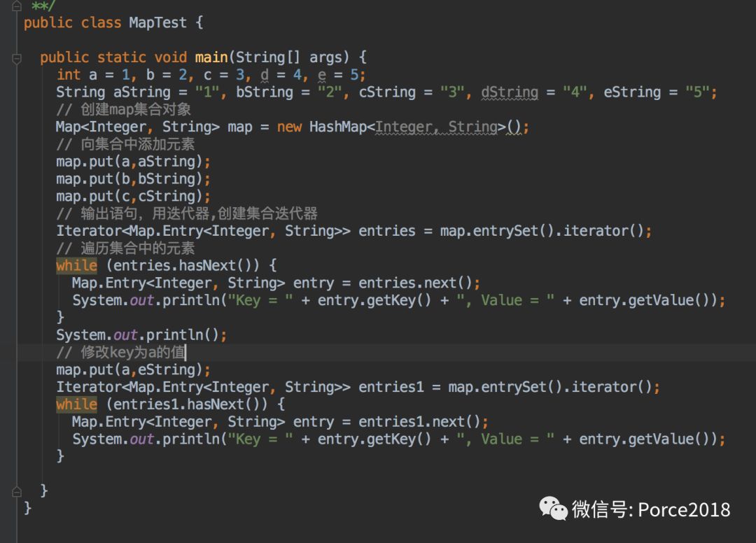Click the 'while (entries.hasNext())' statement
The image size is (756, 543).
pos(167,265)
